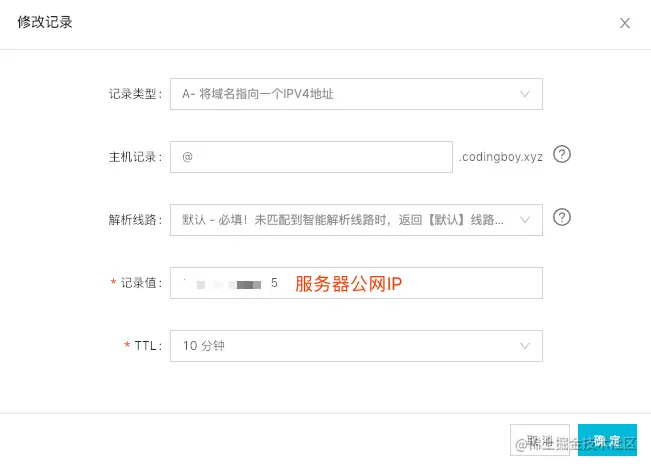Confirm changes with the blue 确定 button

tap(607, 440)
